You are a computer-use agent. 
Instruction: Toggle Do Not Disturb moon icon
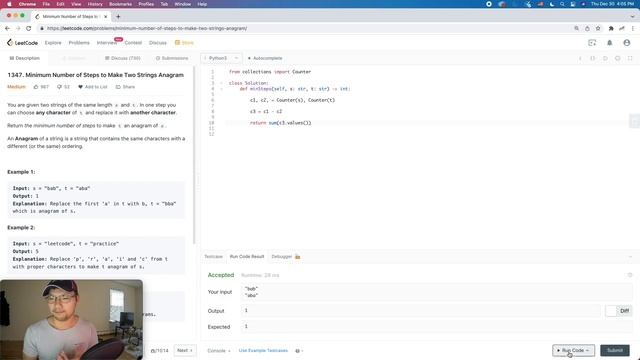tap(551, 4)
